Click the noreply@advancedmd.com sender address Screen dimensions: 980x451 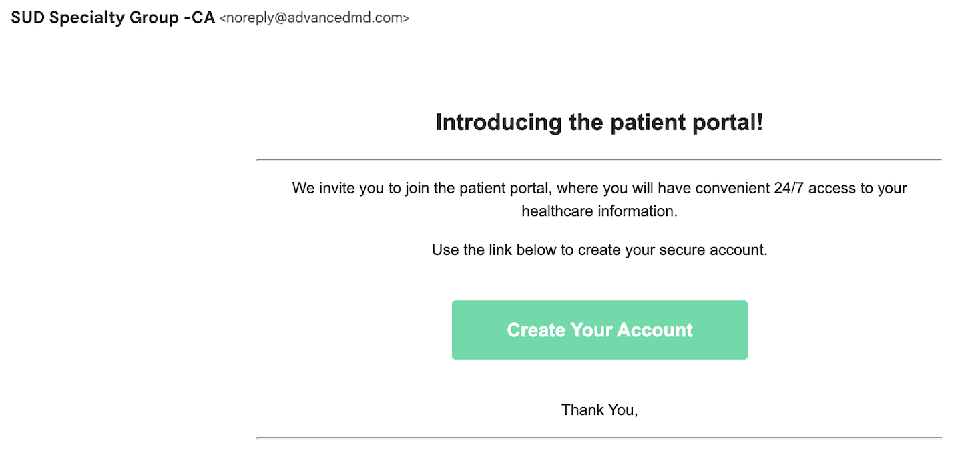314,19
